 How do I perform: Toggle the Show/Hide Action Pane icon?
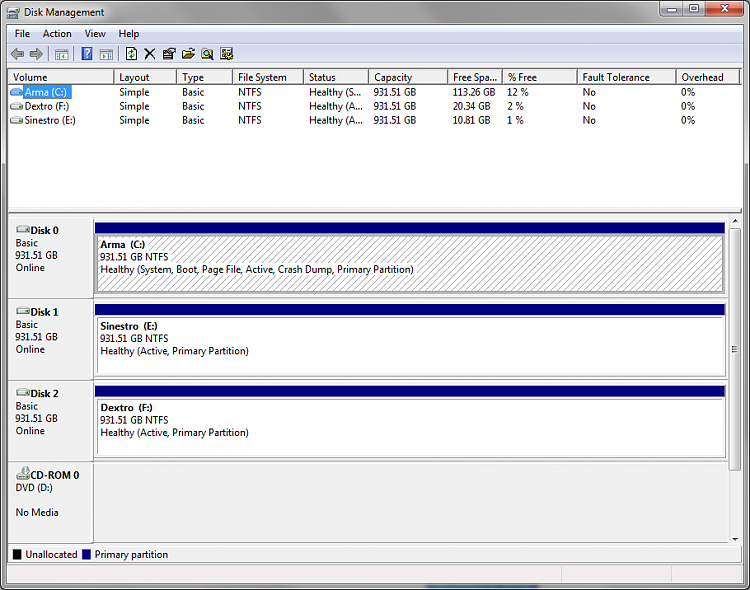click(106, 54)
